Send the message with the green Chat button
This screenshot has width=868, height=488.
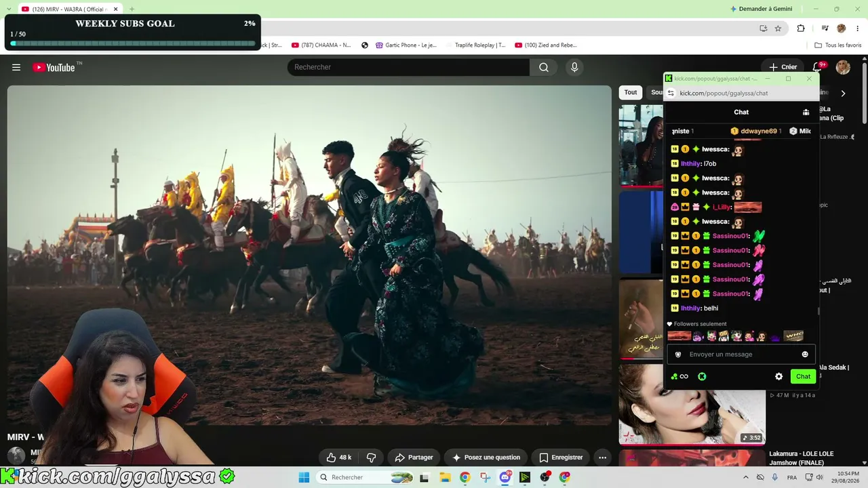803,376
